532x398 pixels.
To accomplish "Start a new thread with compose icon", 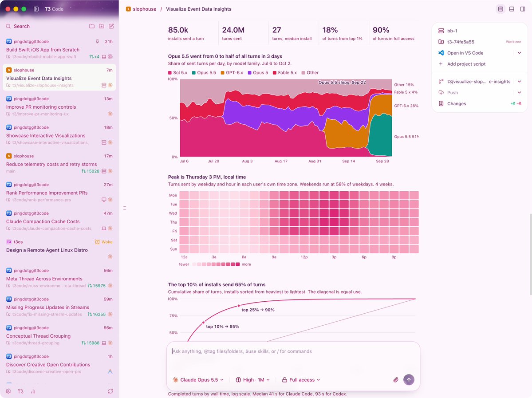I will tap(111, 26).
